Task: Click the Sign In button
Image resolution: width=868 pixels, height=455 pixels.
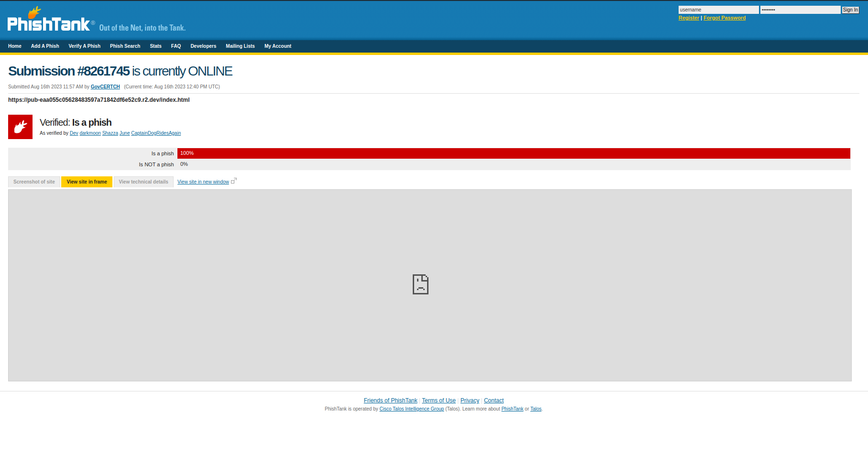Action: point(850,10)
